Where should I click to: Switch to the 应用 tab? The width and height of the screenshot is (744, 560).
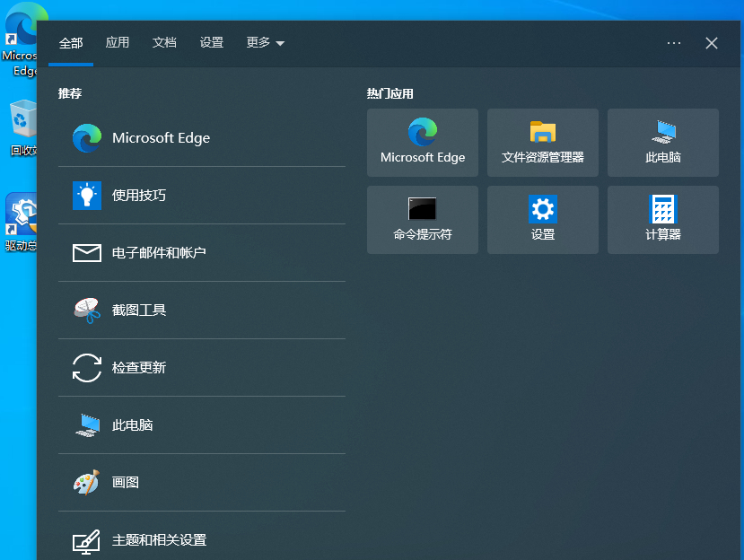coord(117,42)
